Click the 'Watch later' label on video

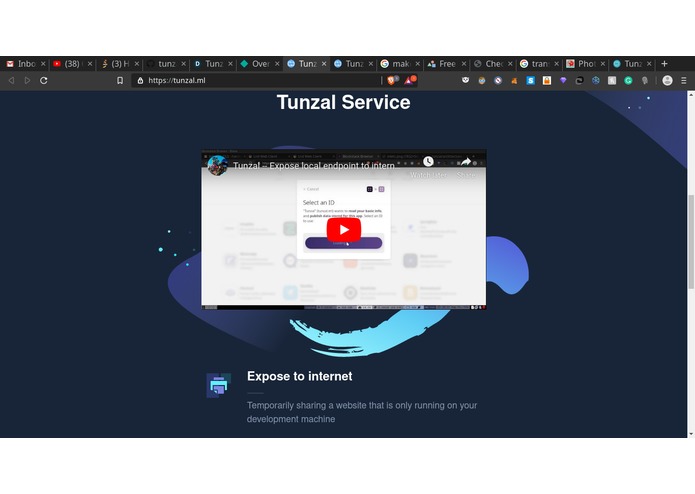click(428, 175)
